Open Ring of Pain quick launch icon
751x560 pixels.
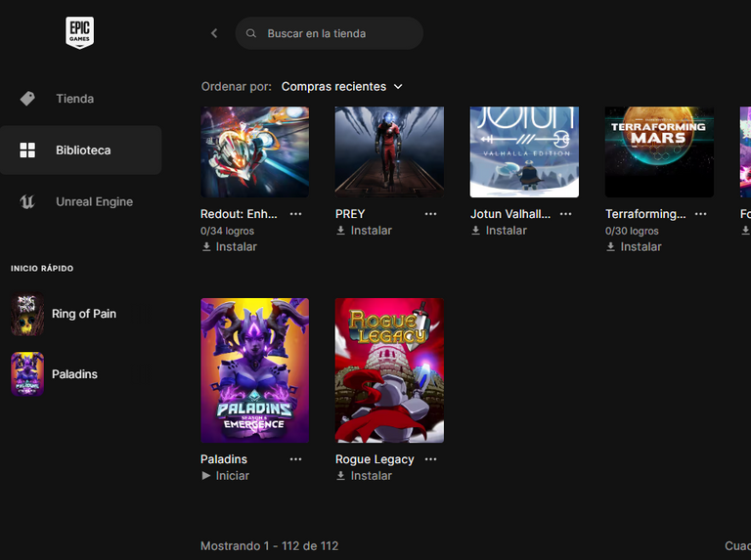27,314
